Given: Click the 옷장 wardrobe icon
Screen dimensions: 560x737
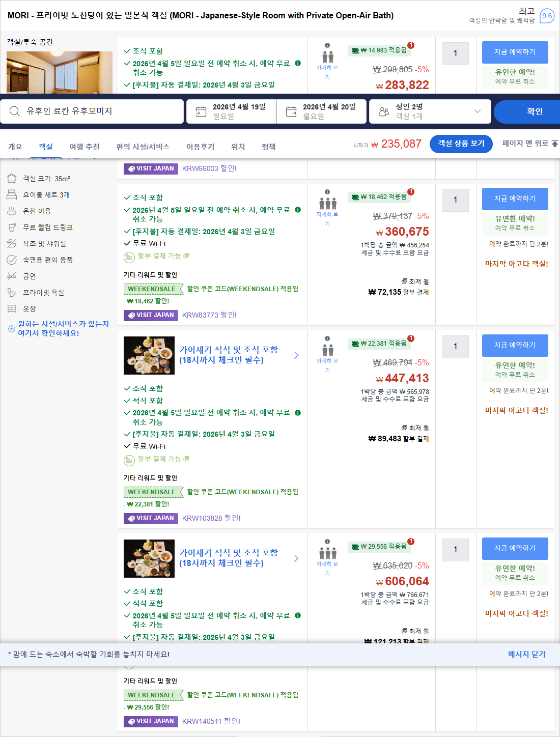Looking at the screenshot, I should pos(11,308).
